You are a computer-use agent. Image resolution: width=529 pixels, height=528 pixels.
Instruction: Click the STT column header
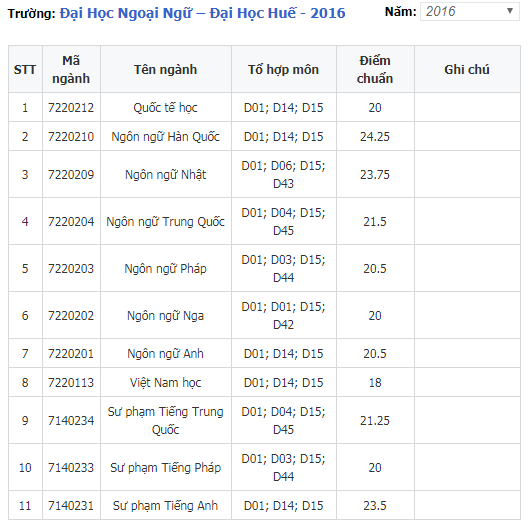click(x=25, y=69)
